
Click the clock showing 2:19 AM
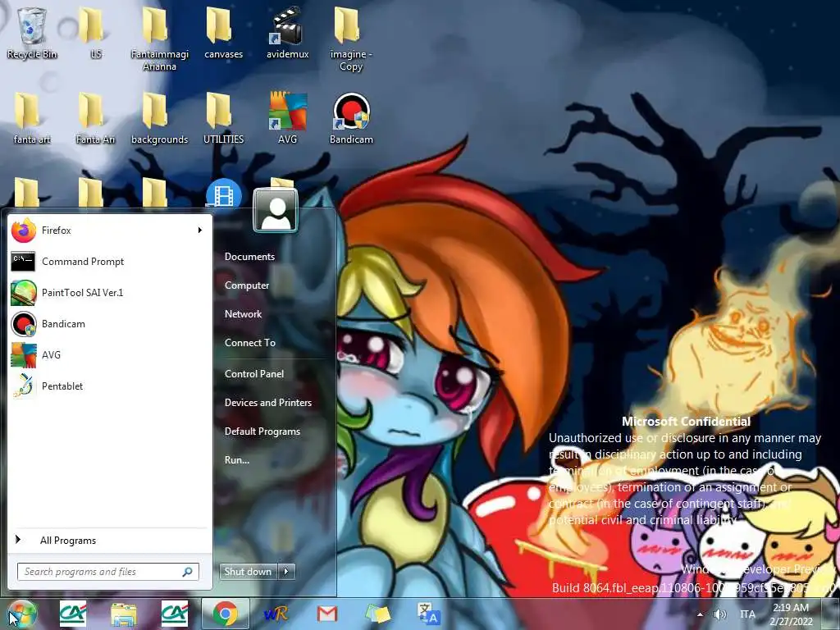coord(791,614)
